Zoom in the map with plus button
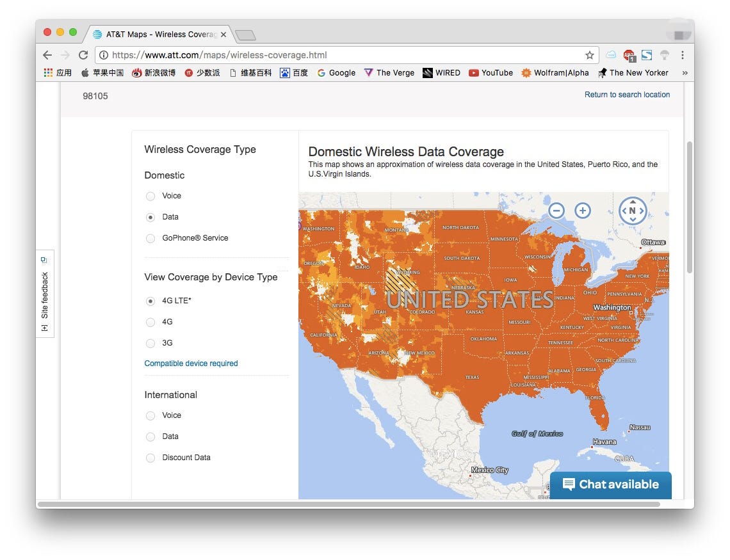 click(583, 211)
